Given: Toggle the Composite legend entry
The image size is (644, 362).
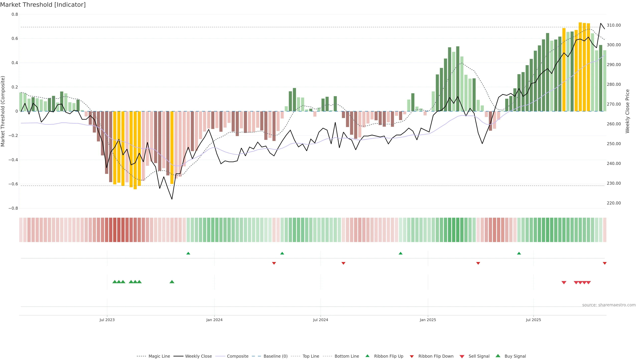Looking at the screenshot, I should click(237, 356).
